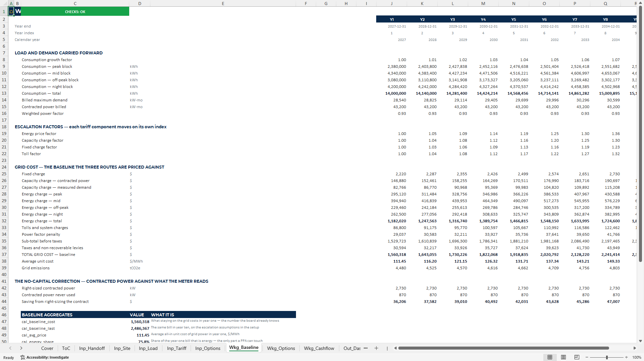Click the vertical scrollbar up arrow
The width and height of the screenshot is (644, 361).
tap(641, 3)
